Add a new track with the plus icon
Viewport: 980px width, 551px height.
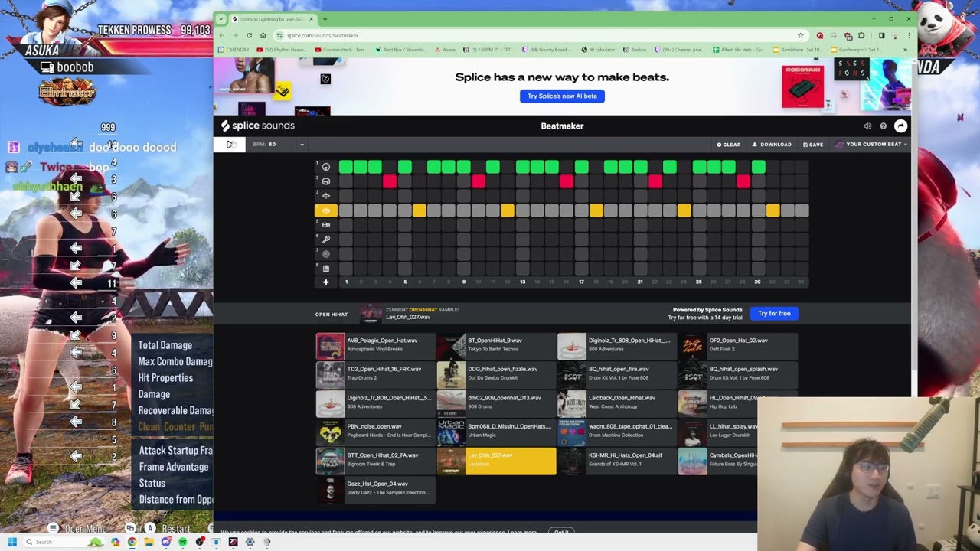pyautogui.click(x=325, y=282)
